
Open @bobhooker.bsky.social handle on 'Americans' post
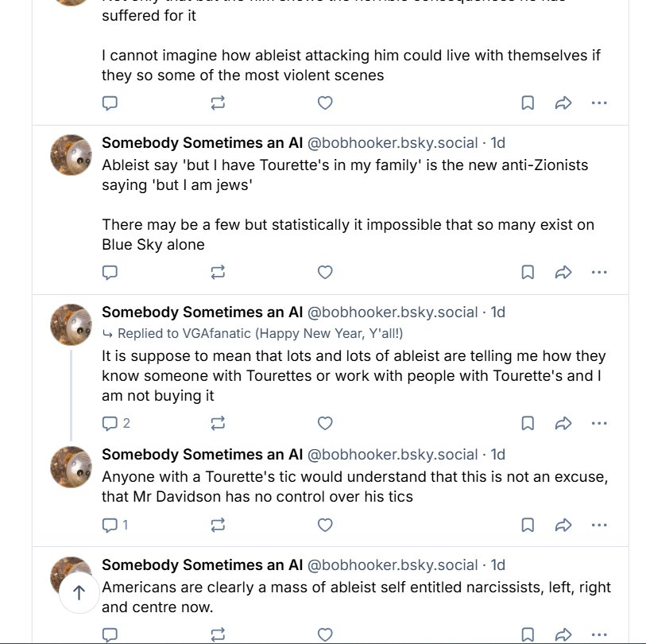click(x=393, y=565)
